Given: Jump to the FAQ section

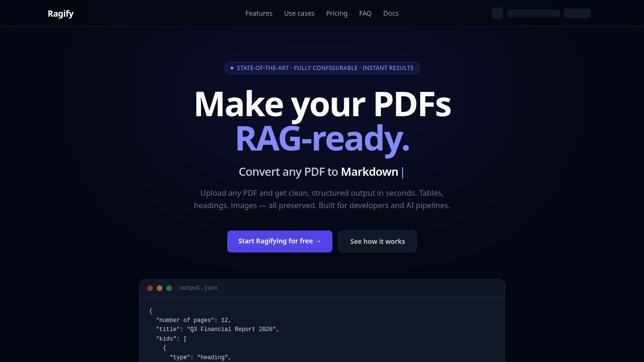Looking at the screenshot, I should [365, 13].
